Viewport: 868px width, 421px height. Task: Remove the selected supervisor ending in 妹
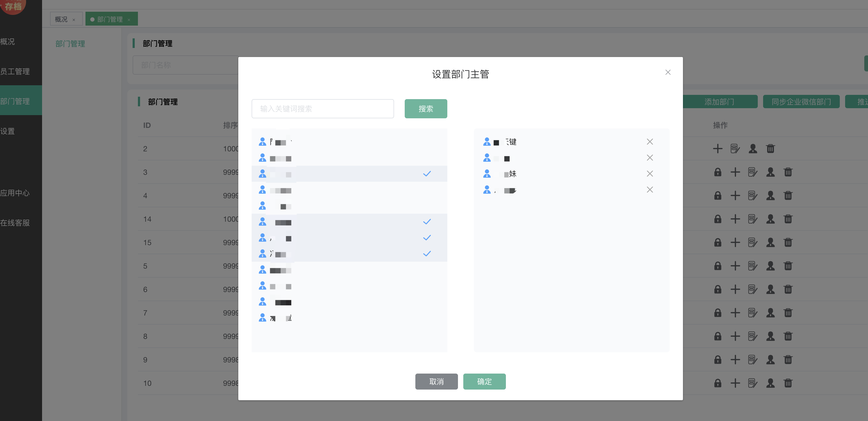[x=649, y=174]
